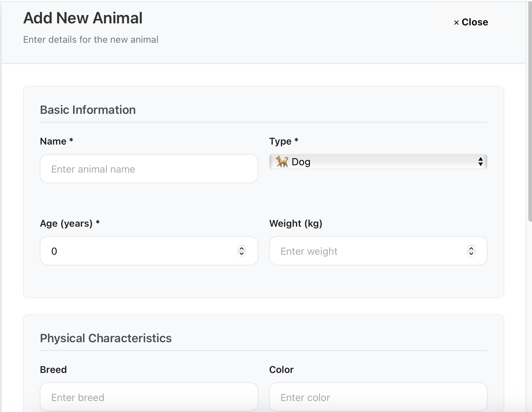Viewport: 532px width, 412px height.
Task: Click the Physical Characteristics section header
Action: coord(106,338)
